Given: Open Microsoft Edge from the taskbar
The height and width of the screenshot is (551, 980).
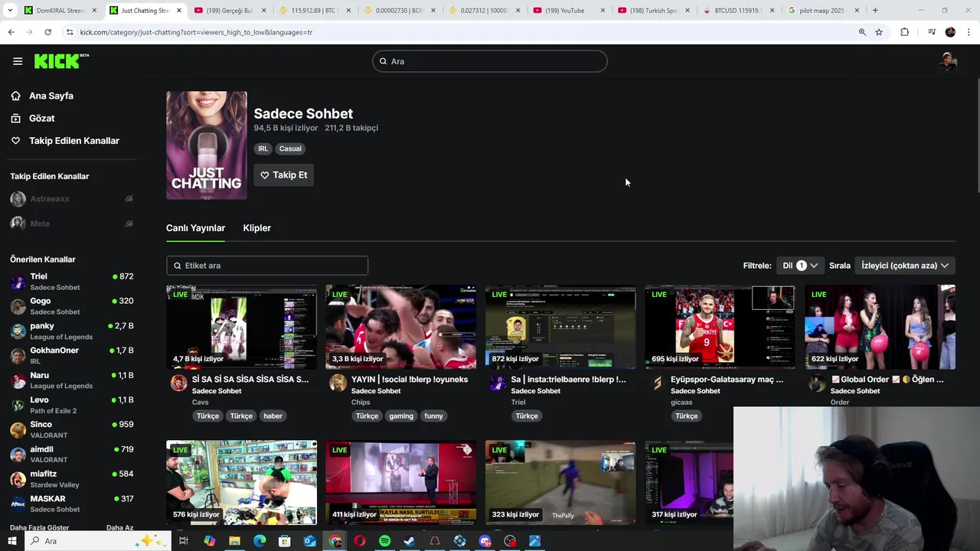Looking at the screenshot, I should 260,541.
